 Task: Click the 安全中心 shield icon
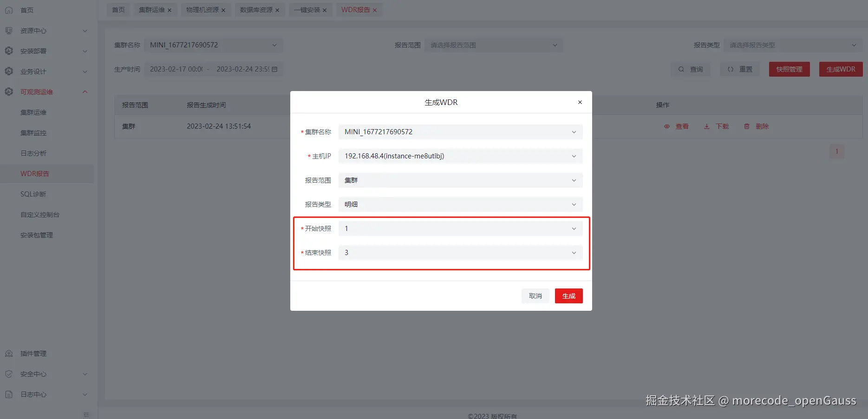[x=9, y=374]
